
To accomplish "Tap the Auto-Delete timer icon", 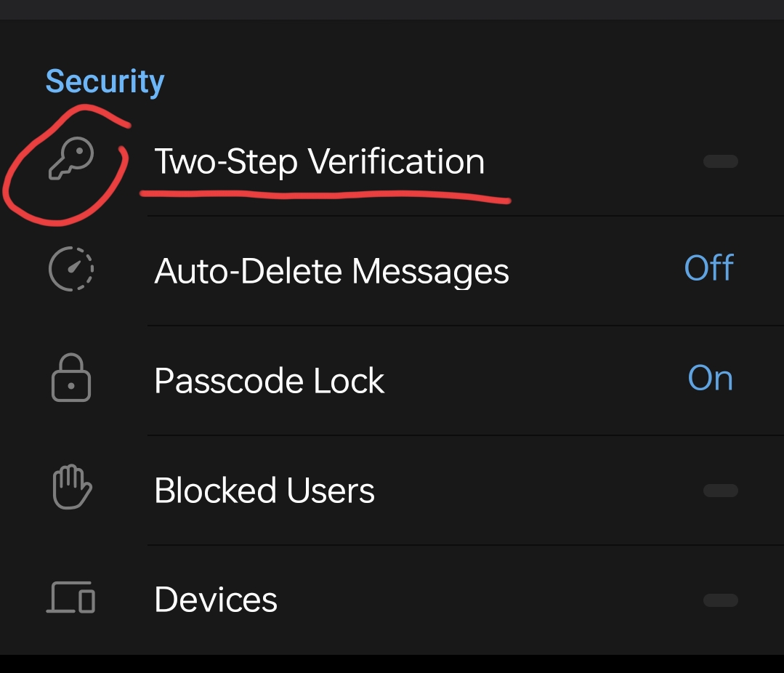I will click(71, 270).
